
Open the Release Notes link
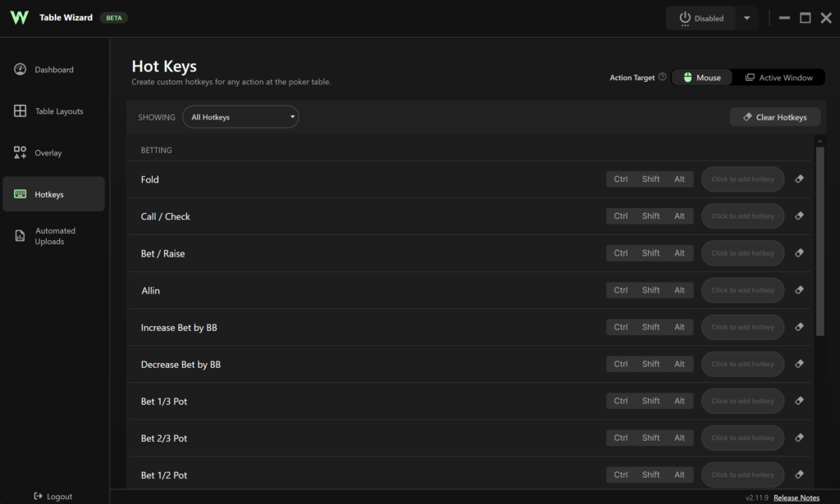pos(796,497)
